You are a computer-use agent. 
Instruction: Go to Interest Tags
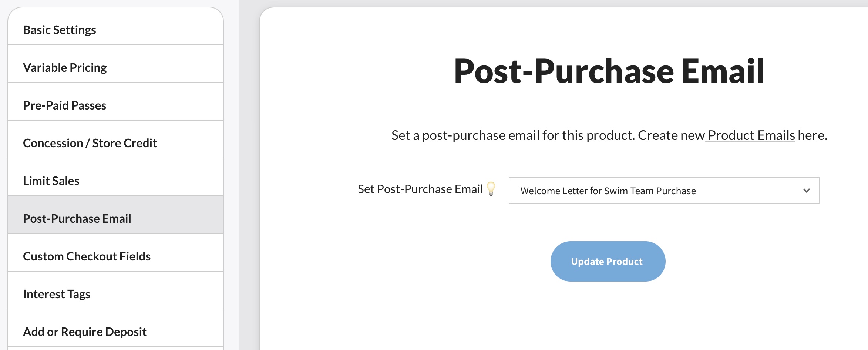pos(57,294)
